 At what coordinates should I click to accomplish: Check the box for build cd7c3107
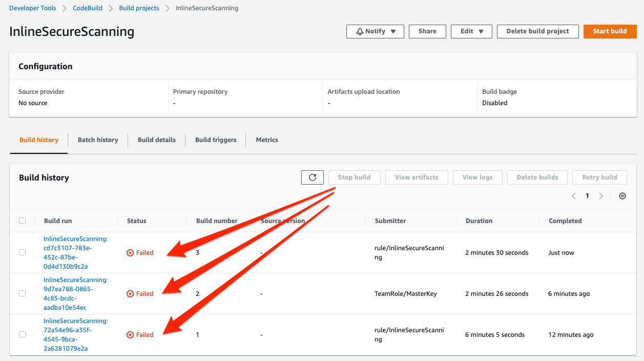pos(22,252)
